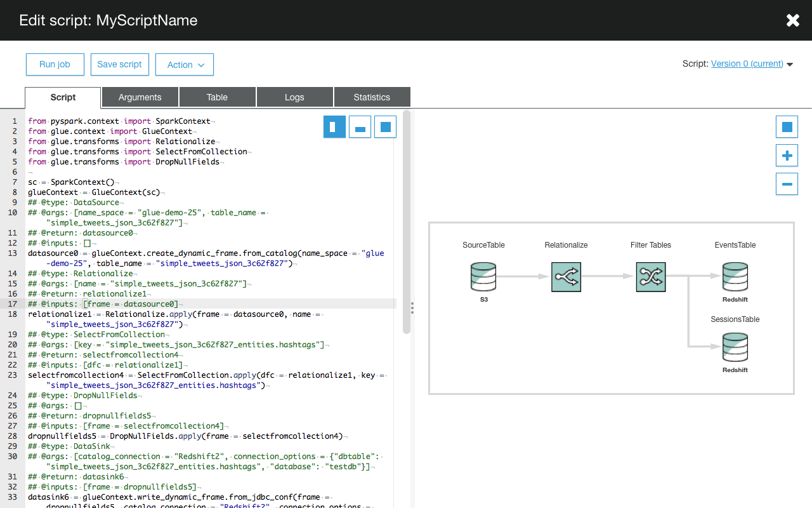Click 'import GlueContext' on line 2
The image size is (812, 508).
point(151,131)
